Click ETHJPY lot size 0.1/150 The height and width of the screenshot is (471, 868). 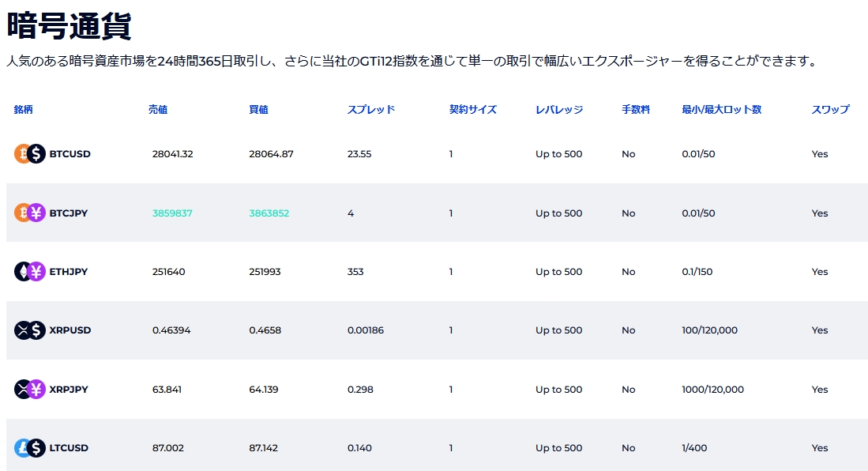[697, 272]
